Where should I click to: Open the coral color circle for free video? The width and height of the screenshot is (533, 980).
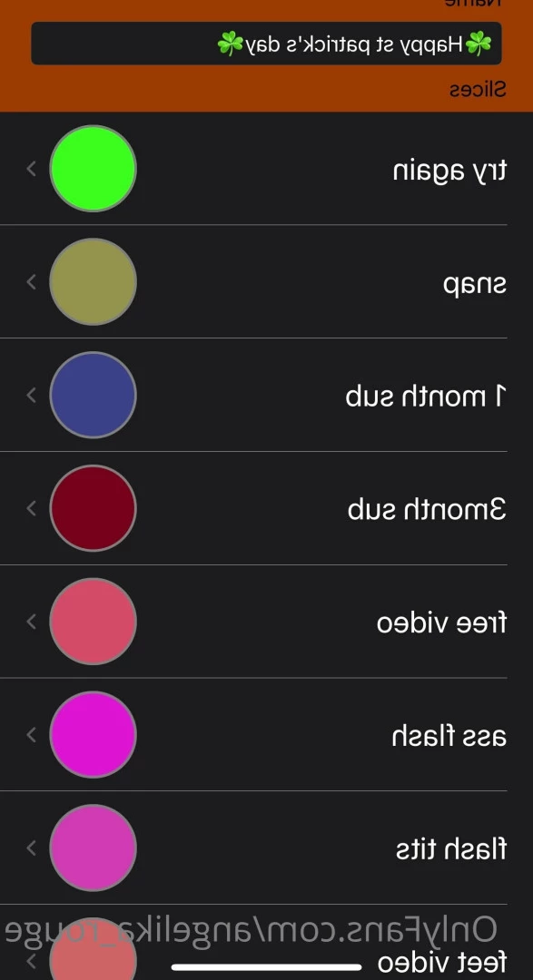click(x=93, y=622)
